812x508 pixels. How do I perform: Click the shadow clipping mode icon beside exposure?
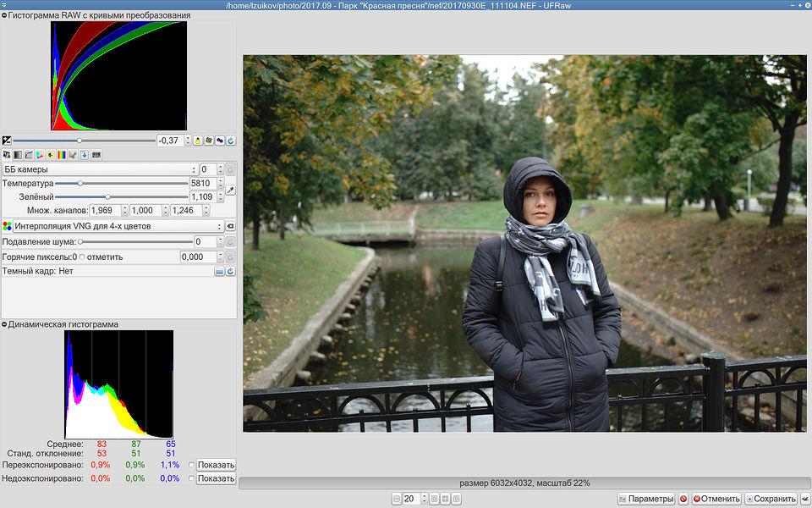pos(209,141)
